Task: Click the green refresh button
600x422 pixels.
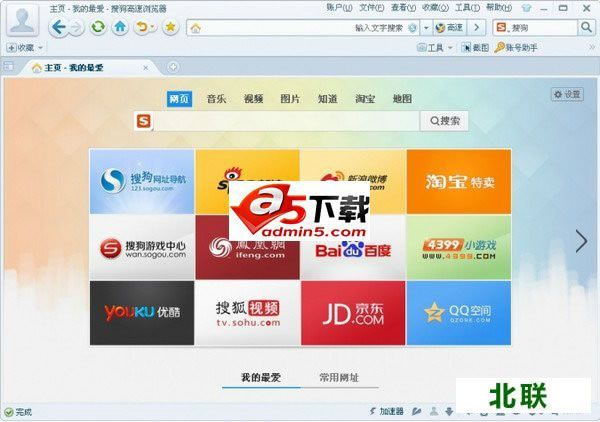Action: (x=98, y=27)
